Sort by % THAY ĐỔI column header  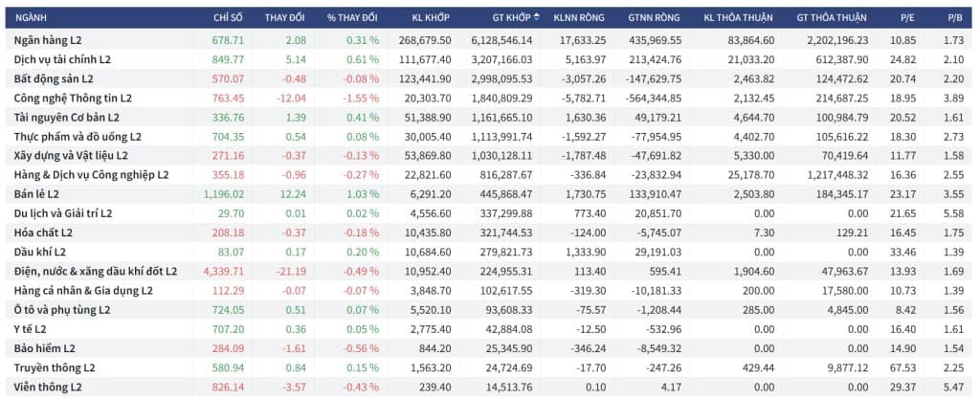click(352, 17)
